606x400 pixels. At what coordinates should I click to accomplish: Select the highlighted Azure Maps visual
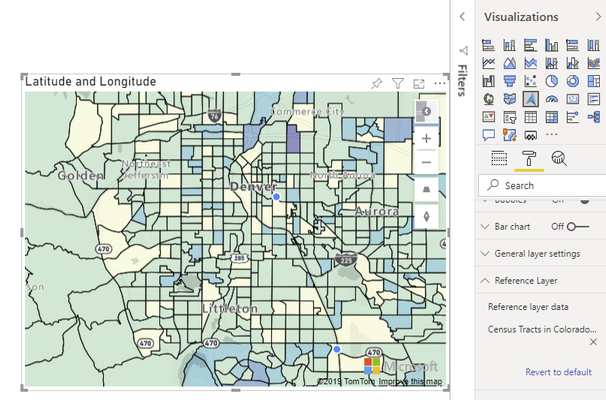(x=531, y=99)
